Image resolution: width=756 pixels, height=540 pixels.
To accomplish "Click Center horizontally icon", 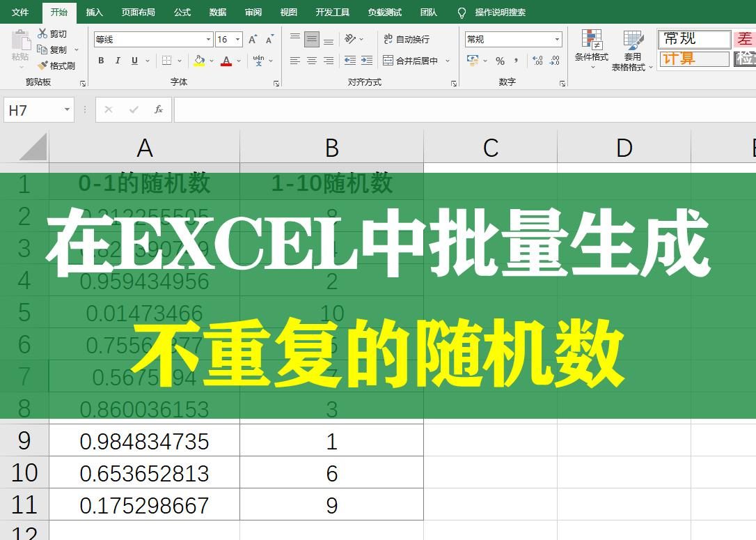I will (x=312, y=61).
